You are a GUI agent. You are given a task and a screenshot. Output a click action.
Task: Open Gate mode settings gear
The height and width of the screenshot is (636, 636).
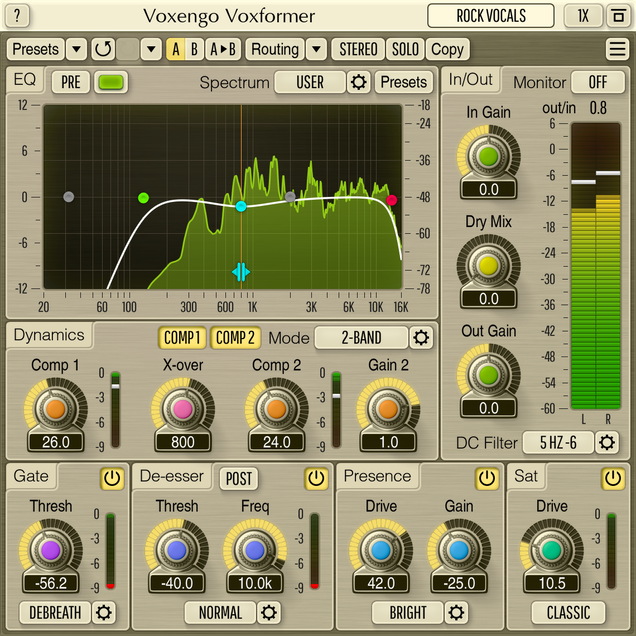104,612
